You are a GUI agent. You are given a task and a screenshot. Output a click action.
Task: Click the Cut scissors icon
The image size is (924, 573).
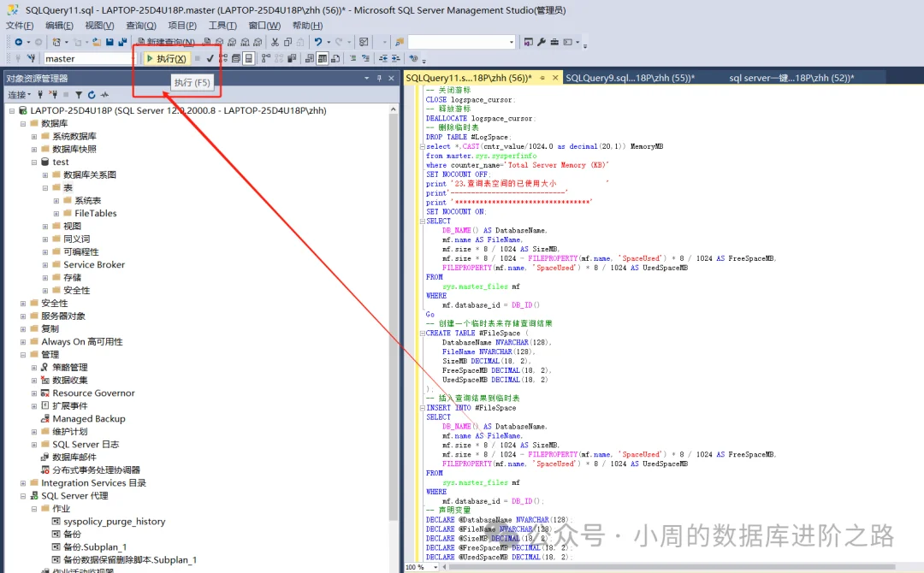(275, 42)
